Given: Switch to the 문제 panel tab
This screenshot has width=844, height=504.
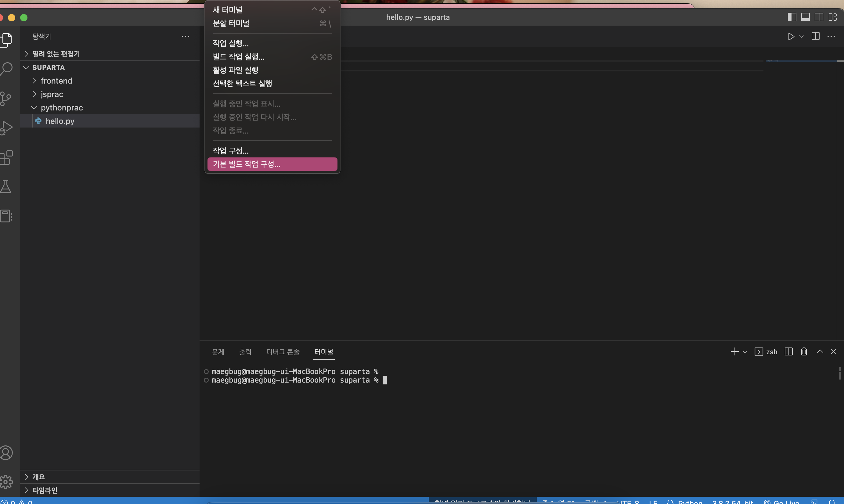Looking at the screenshot, I should pyautogui.click(x=218, y=352).
